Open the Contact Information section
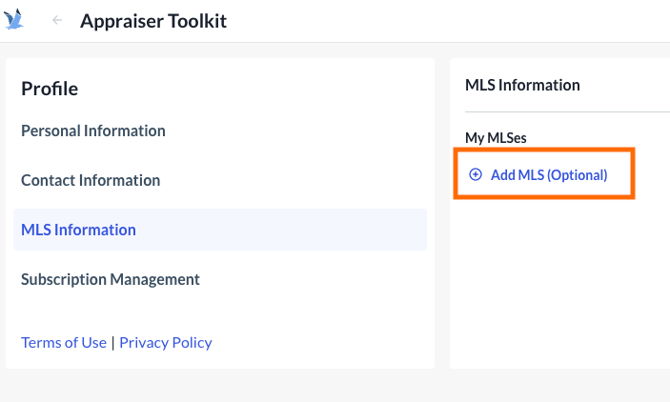 coord(90,181)
